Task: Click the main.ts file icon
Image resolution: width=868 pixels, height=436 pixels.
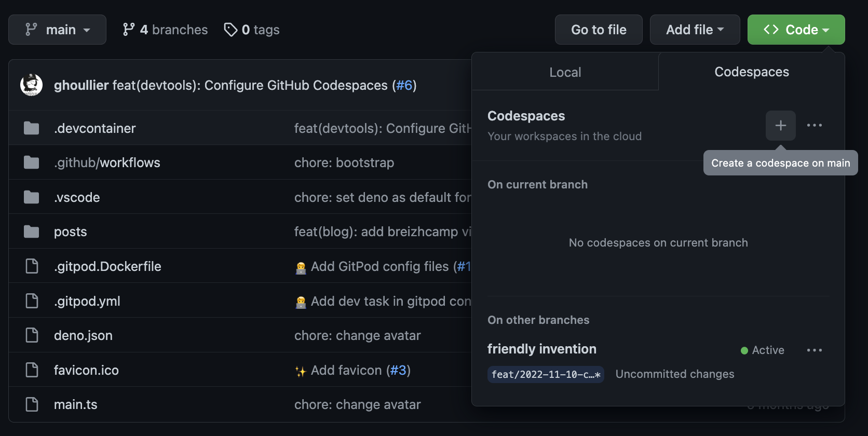Action: pos(32,404)
